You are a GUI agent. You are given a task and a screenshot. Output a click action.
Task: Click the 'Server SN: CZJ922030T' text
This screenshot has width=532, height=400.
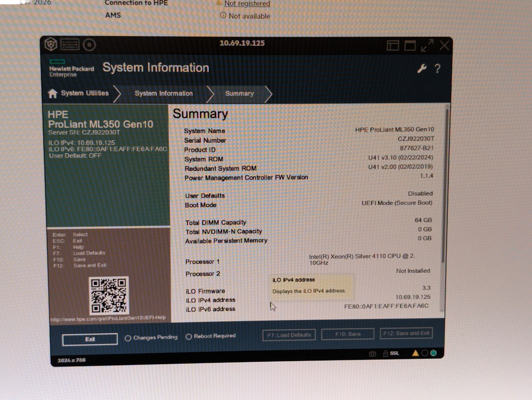(84, 133)
